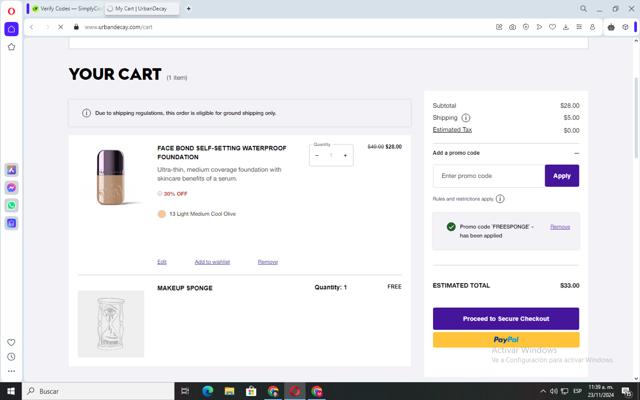Open File Explorer from taskbar

tap(229, 391)
